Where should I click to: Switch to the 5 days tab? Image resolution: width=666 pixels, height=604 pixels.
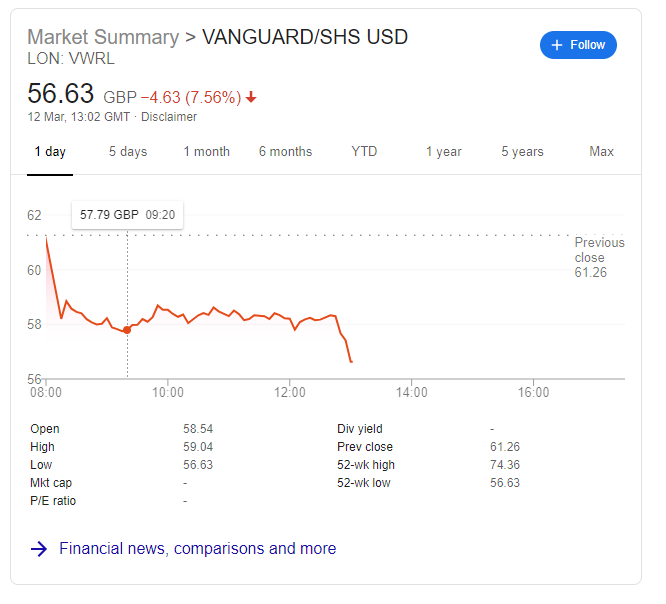tap(128, 152)
